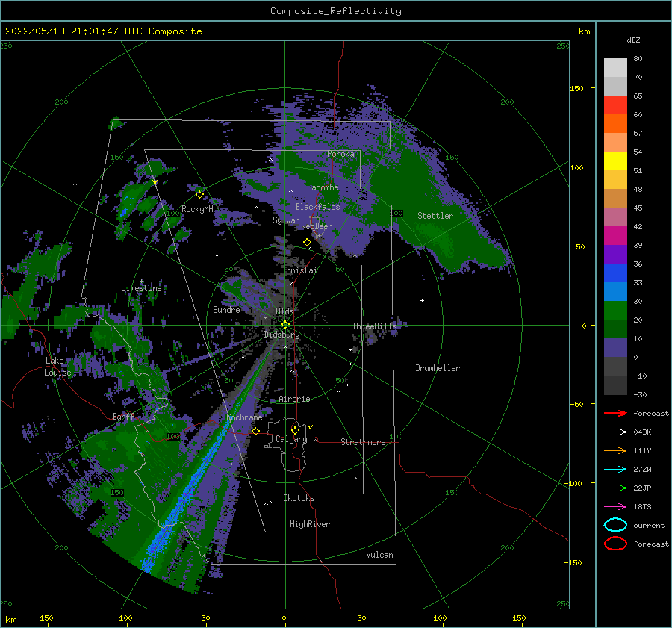Screen dimensions: 672x628
Task: Click the Vulcan city label
Action: pos(379,555)
